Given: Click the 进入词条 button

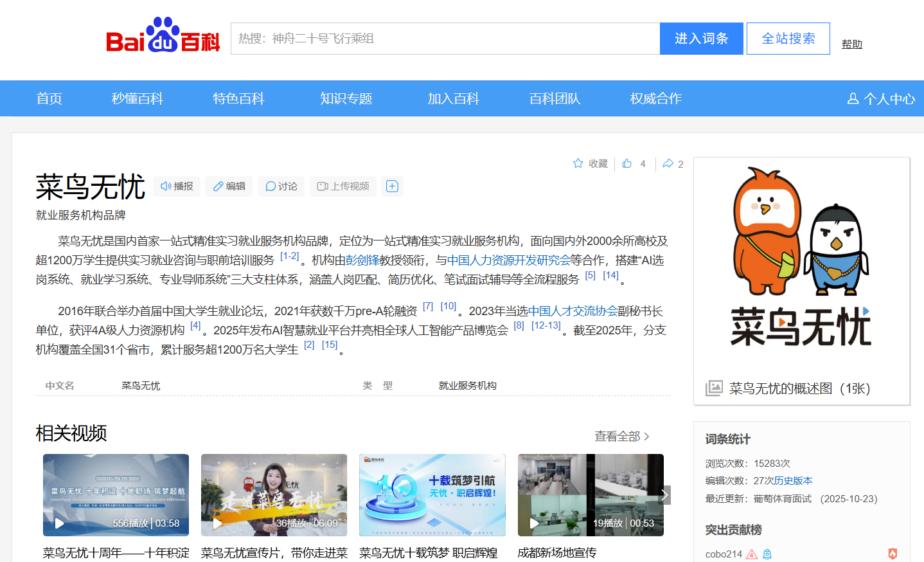Looking at the screenshot, I should [x=701, y=39].
